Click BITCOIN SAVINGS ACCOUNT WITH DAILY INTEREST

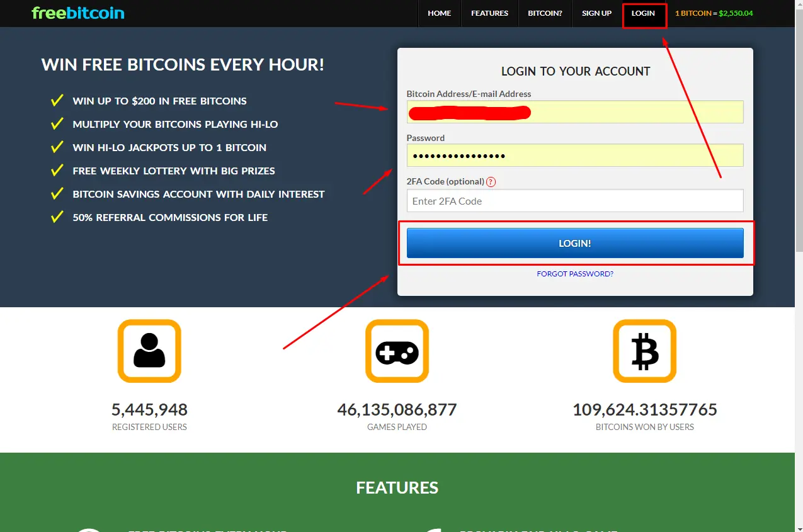click(x=198, y=194)
